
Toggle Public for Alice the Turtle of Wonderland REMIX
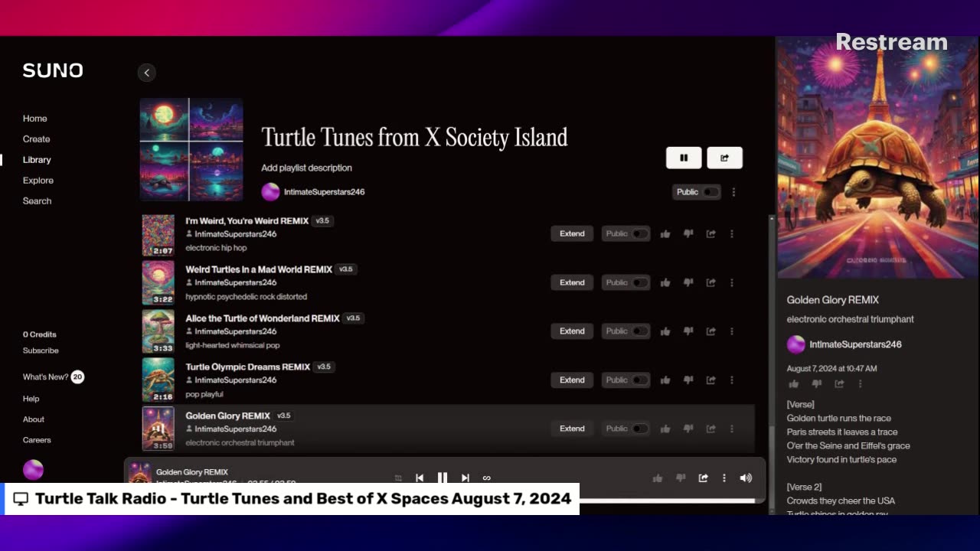click(x=639, y=331)
